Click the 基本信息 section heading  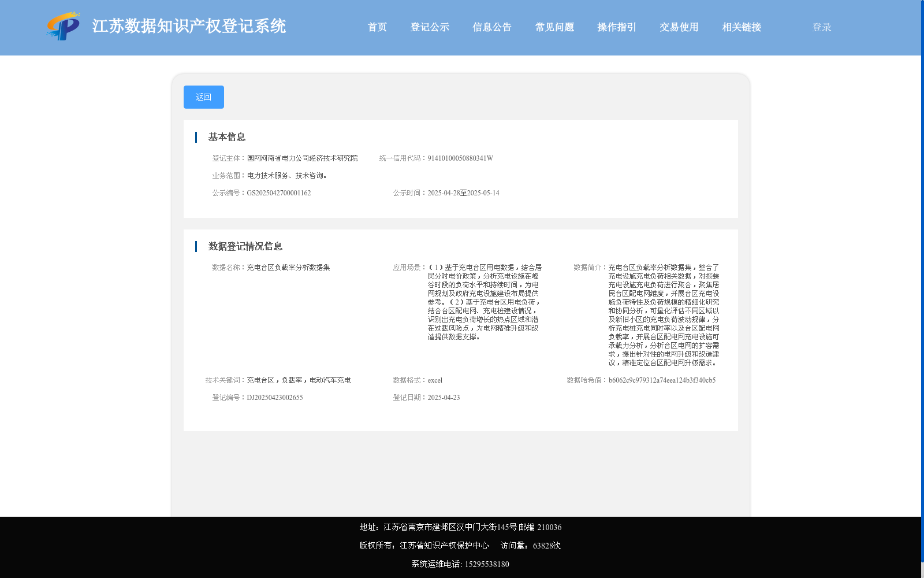coord(227,137)
